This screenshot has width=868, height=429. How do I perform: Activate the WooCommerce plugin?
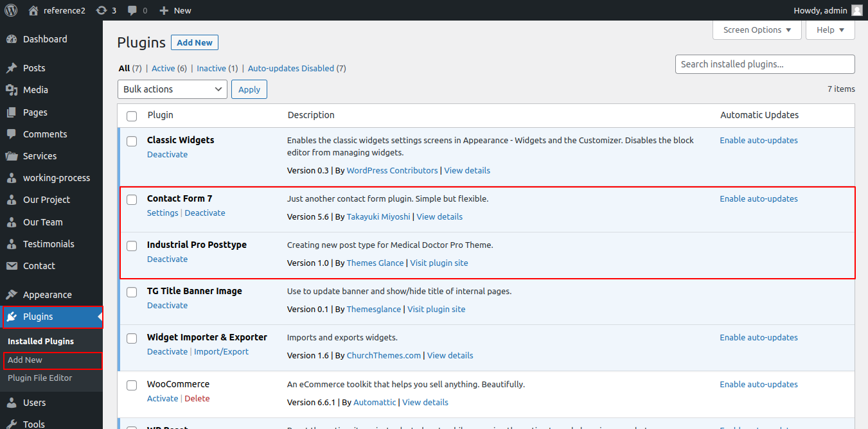tap(163, 399)
